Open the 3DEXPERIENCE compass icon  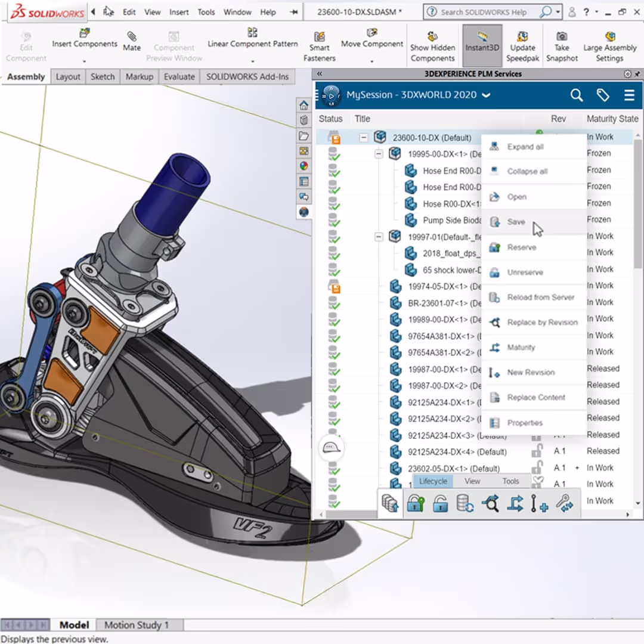[331, 95]
